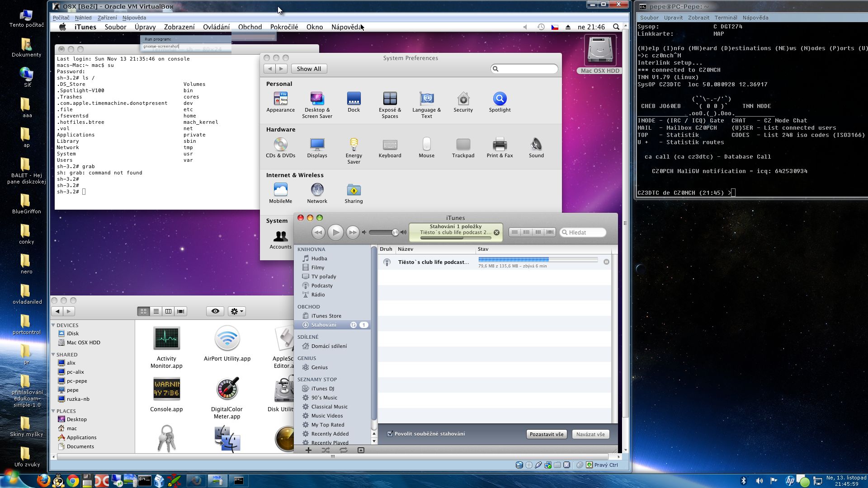
Task: Open Print & Fax preferences
Action: (500, 148)
